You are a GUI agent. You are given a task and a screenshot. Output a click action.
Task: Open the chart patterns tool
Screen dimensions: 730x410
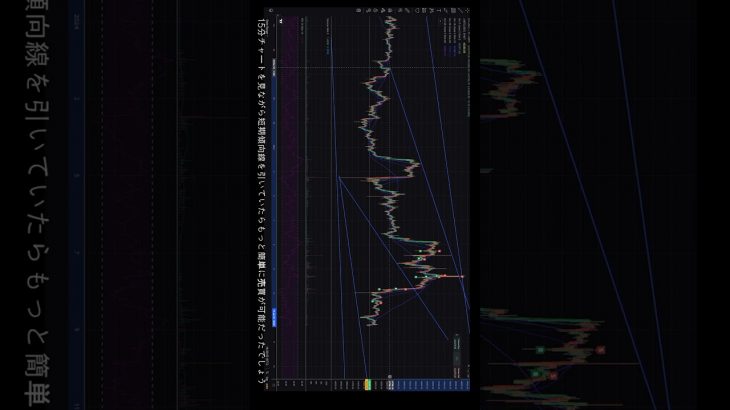point(432,10)
